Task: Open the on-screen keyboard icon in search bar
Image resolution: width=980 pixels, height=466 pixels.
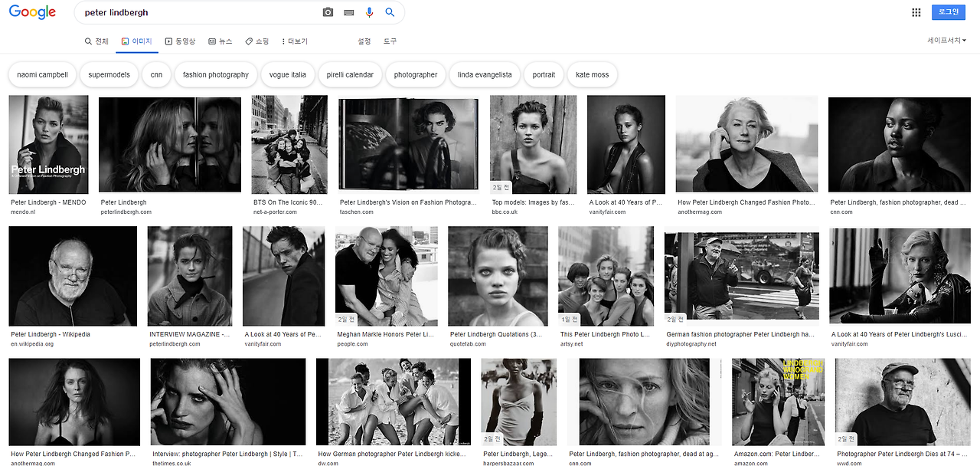Action: [x=349, y=11]
